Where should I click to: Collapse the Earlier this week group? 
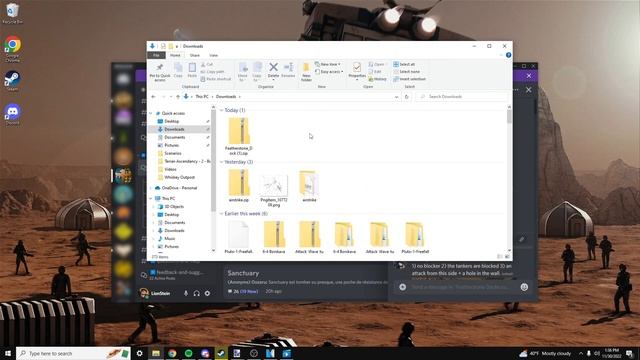[x=222, y=213]
